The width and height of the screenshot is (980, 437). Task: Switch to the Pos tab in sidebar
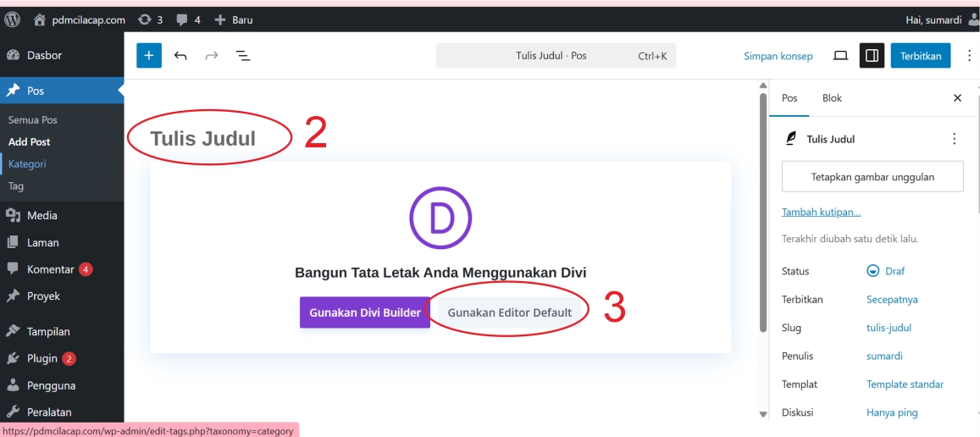(789, 98)
